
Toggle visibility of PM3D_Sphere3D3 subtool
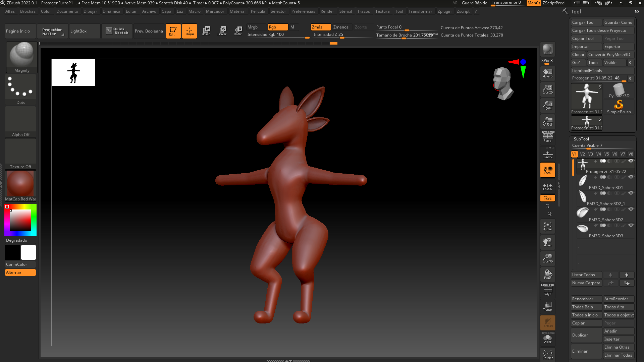coord(631,225)
